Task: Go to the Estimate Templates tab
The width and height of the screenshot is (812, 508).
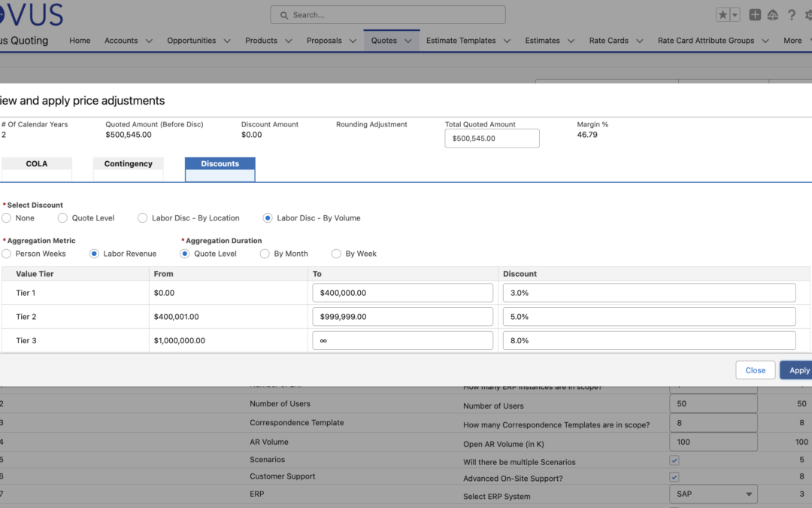Action: point(462,41)
